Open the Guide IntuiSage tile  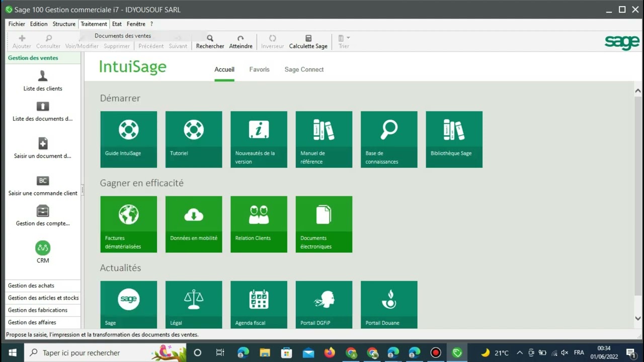coord(128,139)
